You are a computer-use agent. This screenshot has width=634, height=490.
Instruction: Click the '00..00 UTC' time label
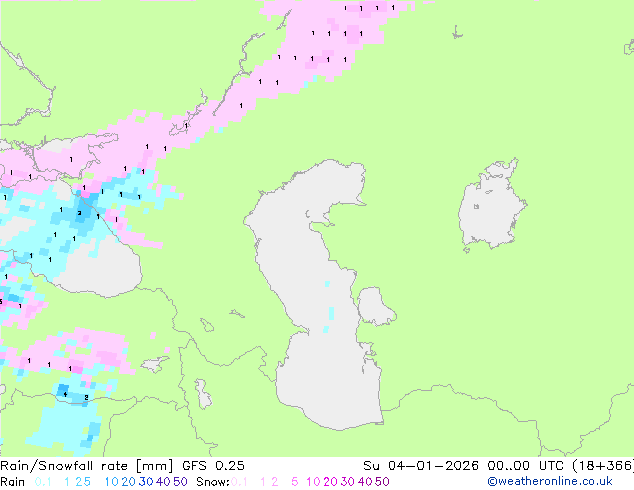[x=525, y=466]
